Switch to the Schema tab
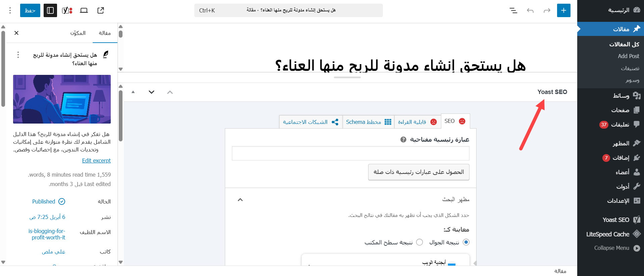This screenshot has width=644, height=276. click(368, 122)
